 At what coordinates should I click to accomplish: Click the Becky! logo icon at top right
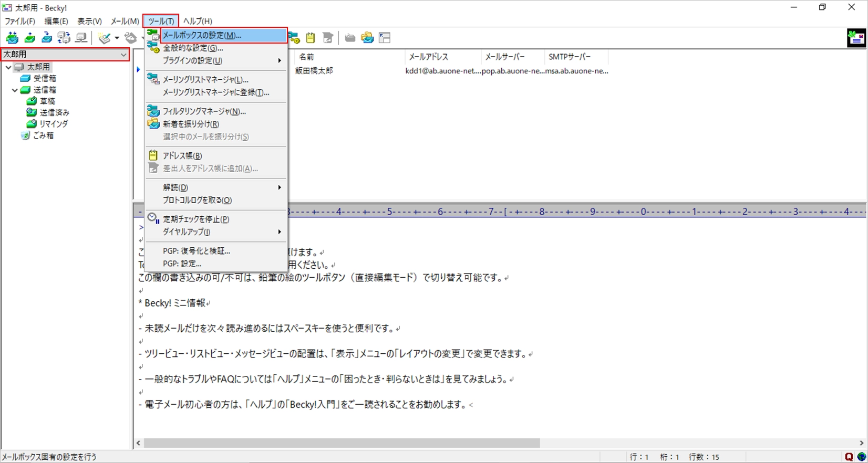pos(856,38)
